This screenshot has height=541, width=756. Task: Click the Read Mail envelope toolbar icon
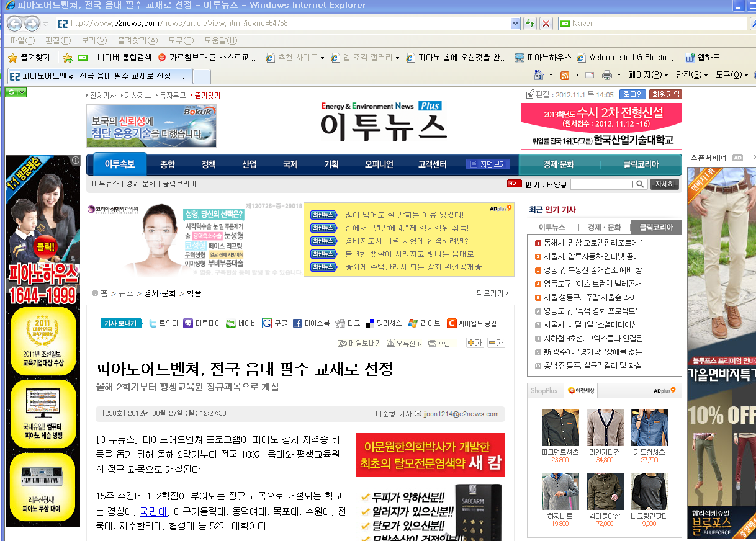pyautogui.click(x=590, y=75)
